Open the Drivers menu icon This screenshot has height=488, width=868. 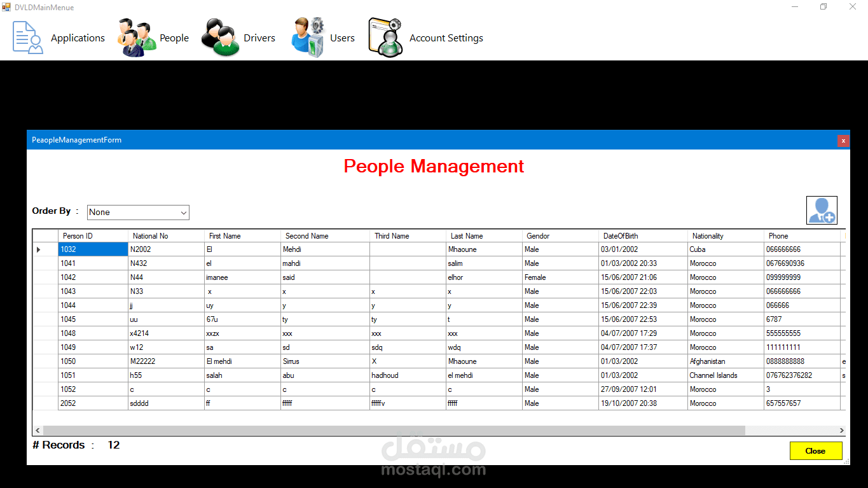click(220, 38)
